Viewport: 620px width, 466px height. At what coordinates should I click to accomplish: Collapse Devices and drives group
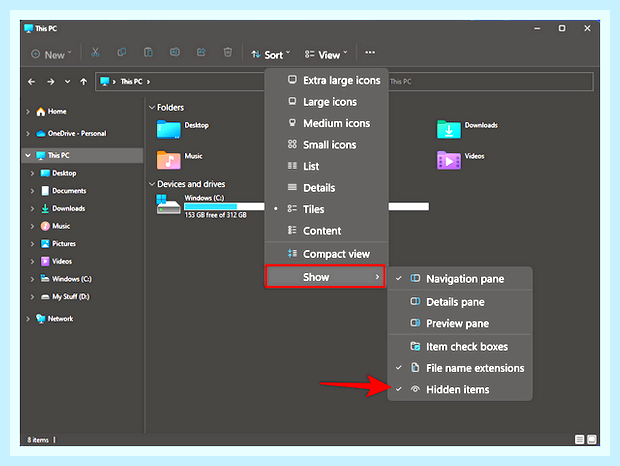coord(152,184)
